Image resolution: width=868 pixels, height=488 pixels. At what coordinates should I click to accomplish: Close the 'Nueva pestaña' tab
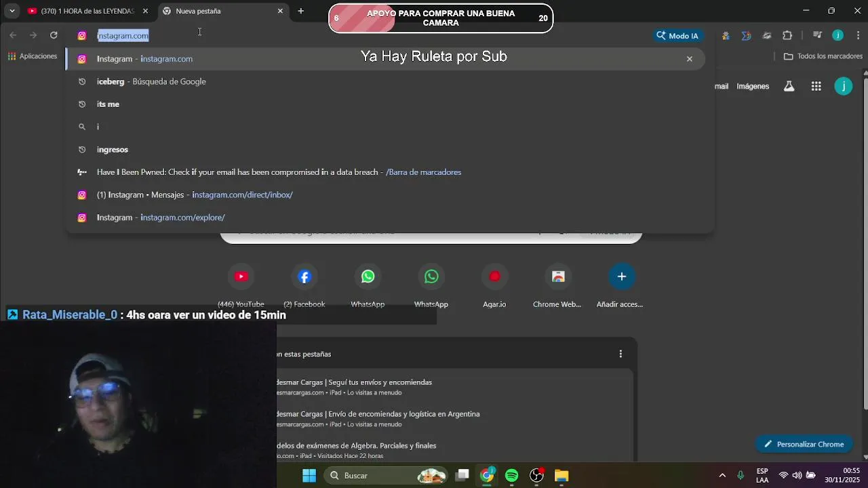(280, 11)
